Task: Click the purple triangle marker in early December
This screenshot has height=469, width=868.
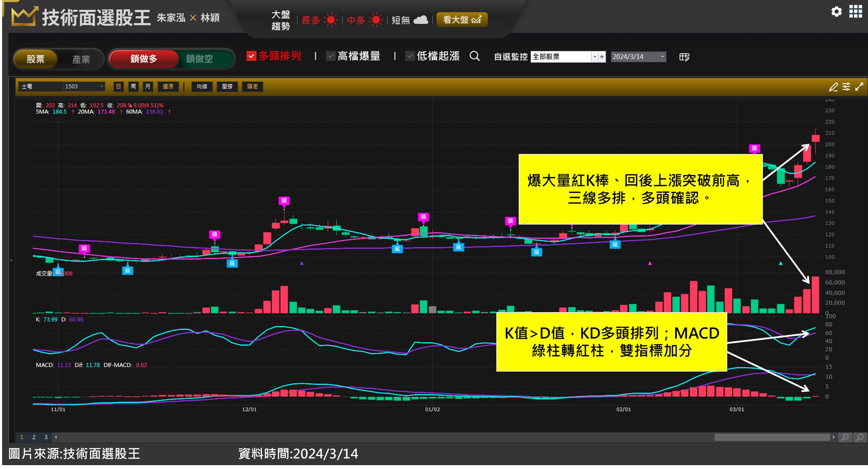Action: (x=302, y=263)
